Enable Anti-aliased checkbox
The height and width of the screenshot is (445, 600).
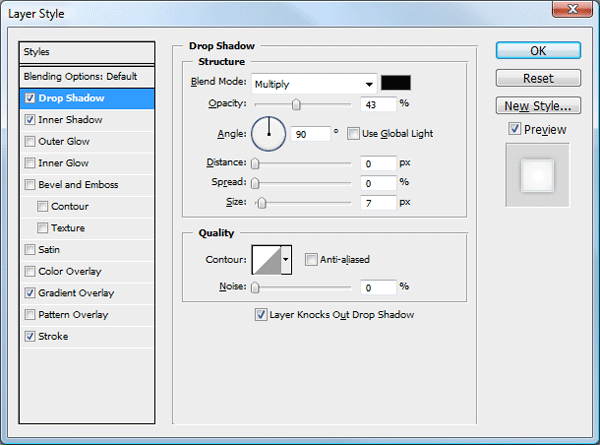[311, 259]
